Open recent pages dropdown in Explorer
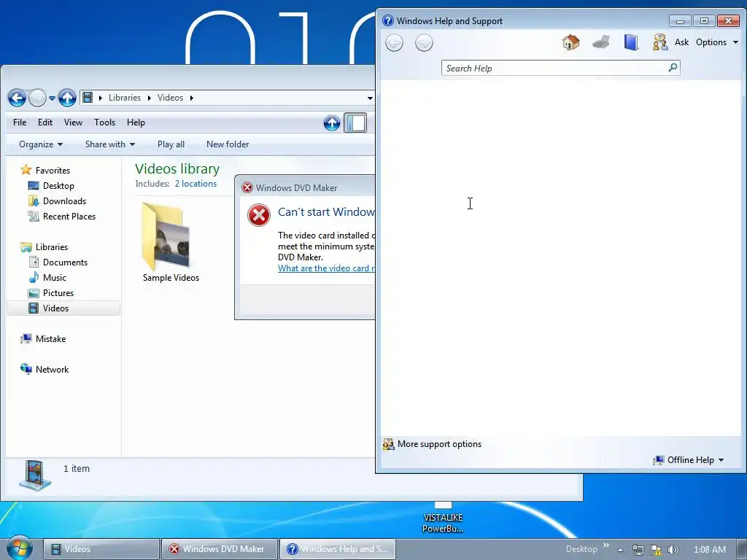 [52, 98]
